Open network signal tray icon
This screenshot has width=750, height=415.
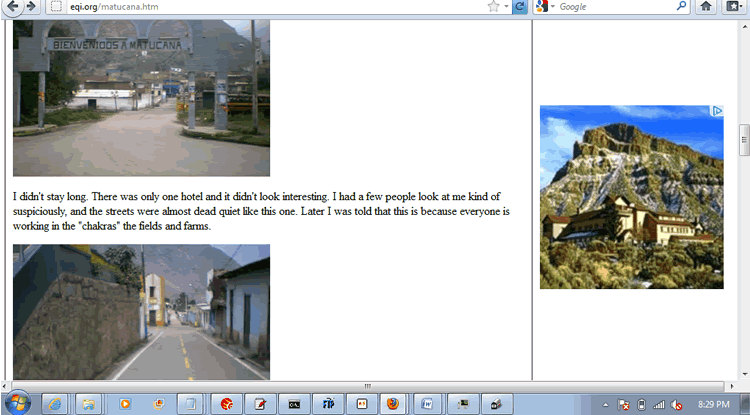coord(659,405)
